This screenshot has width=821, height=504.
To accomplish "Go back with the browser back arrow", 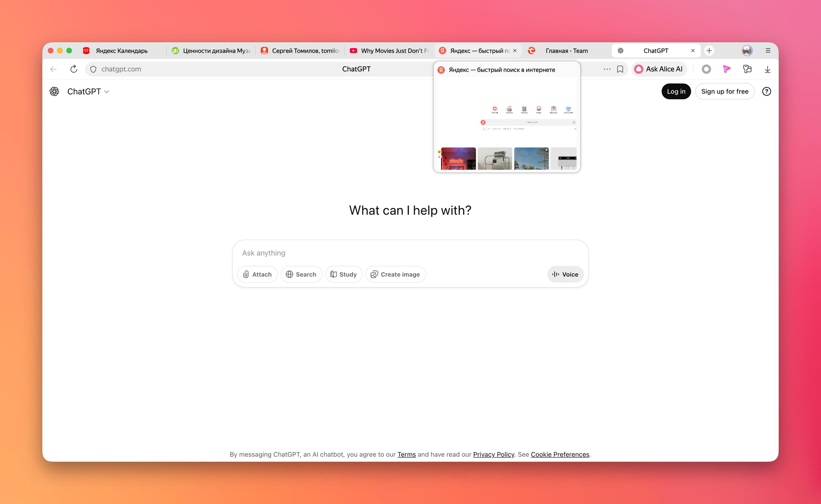I will point(53,69).
